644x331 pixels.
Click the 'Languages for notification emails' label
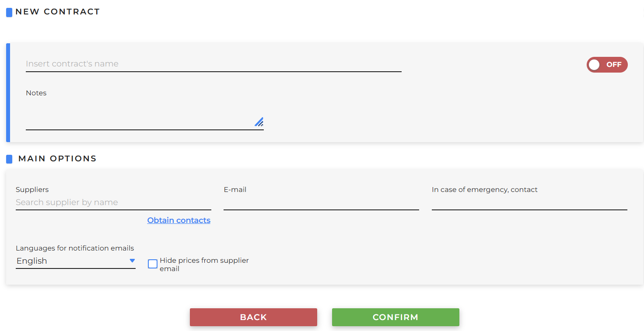point(75,248)
